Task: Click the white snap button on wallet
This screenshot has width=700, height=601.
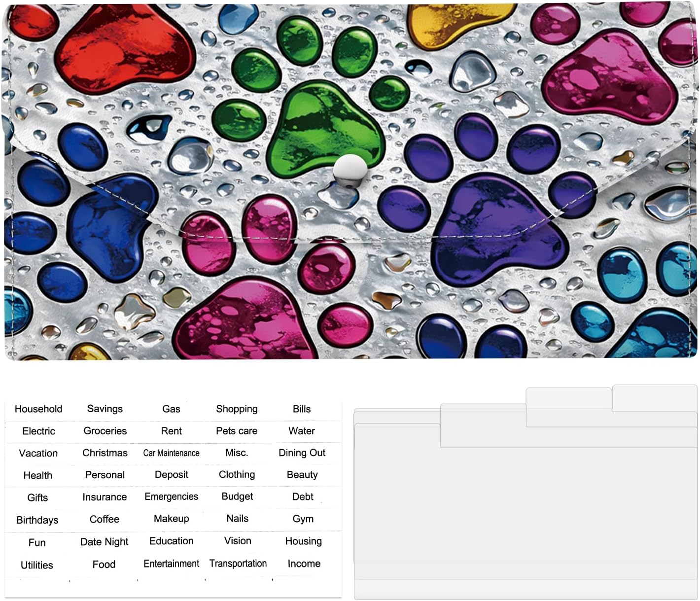Action: coord(350,171)
